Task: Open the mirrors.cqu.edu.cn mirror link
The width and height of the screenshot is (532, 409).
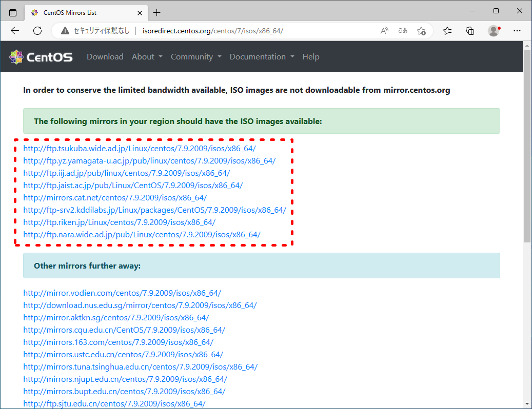Action: [124, 330]
